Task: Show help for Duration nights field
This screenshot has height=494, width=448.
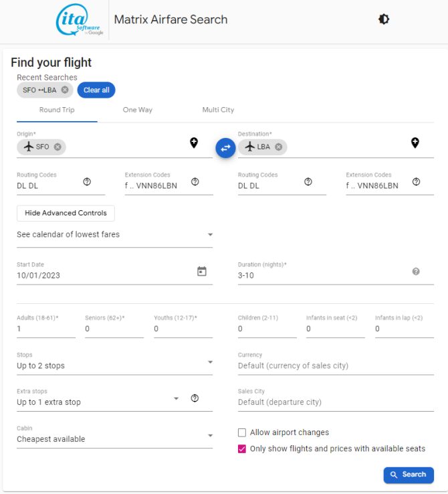Action: click(416, 272)
